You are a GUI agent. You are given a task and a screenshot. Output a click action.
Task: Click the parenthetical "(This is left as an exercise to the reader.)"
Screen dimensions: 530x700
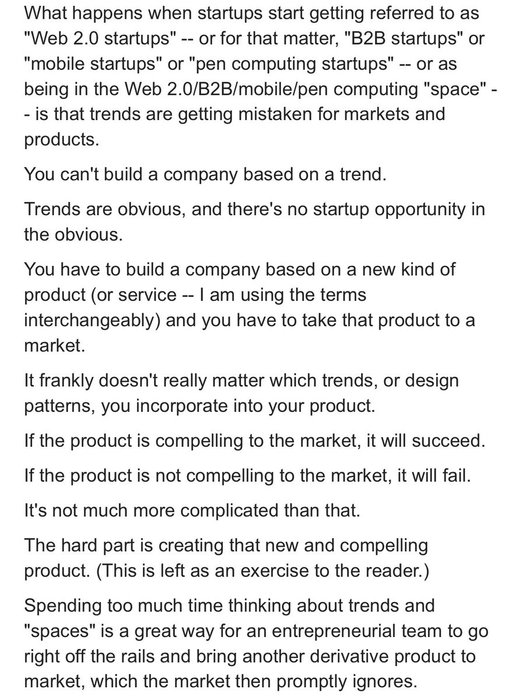point(263,571)
